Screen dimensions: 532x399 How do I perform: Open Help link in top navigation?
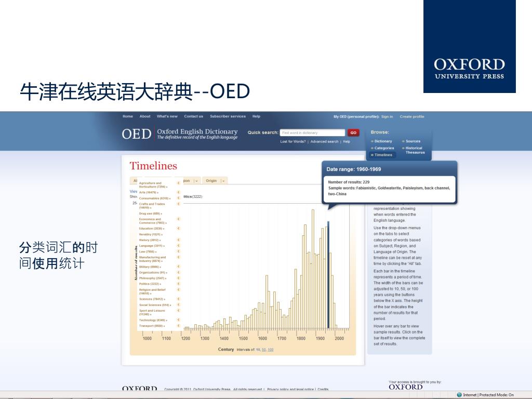(256, 116)
